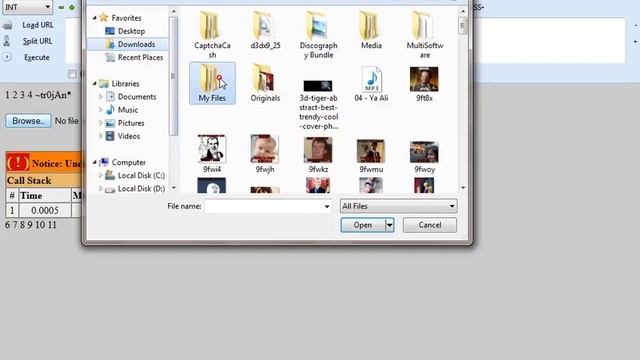Tick the checkbox below the HackBar box
The height and width of the screenshot is (360, 640).
tap(72, 74)
